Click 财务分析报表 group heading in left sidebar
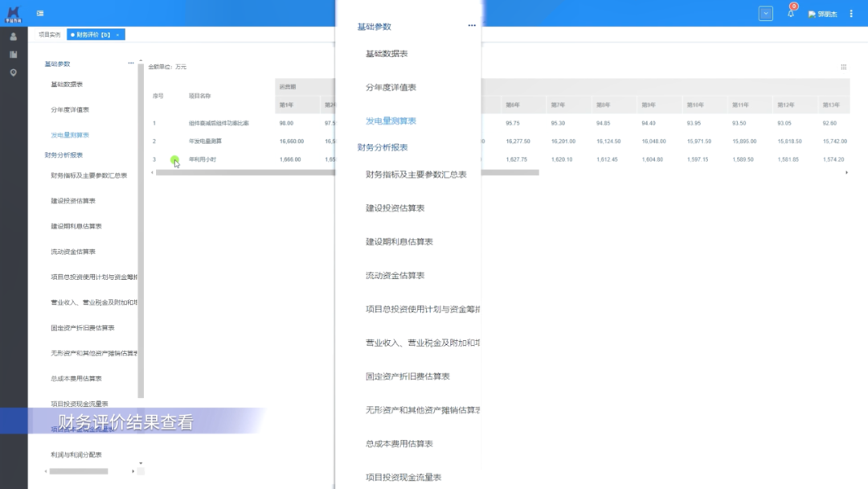Viewport: 868px width, 489px height. (63, 155)
